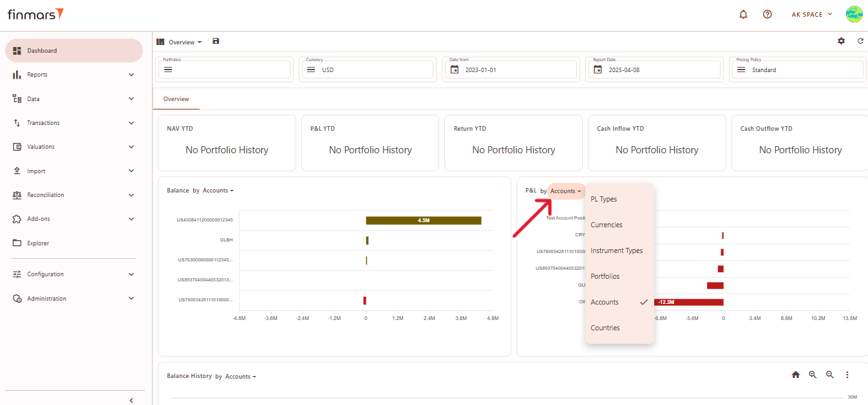The height and width of the screenshot is (405, 868).
Task: Select Instrument Types in grouping menu
Action: 616,250
